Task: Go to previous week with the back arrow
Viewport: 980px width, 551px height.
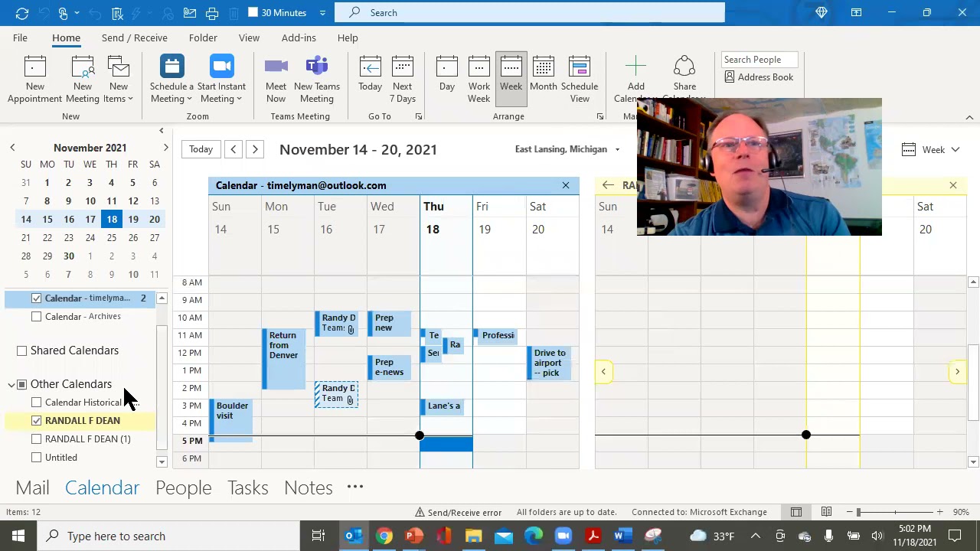Action: [234, 149]
